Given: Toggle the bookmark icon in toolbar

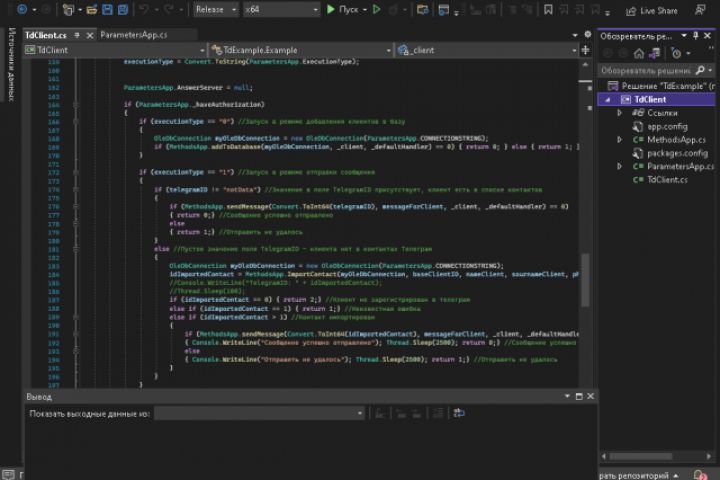Looking at the screenshot, I should point(548,10).
